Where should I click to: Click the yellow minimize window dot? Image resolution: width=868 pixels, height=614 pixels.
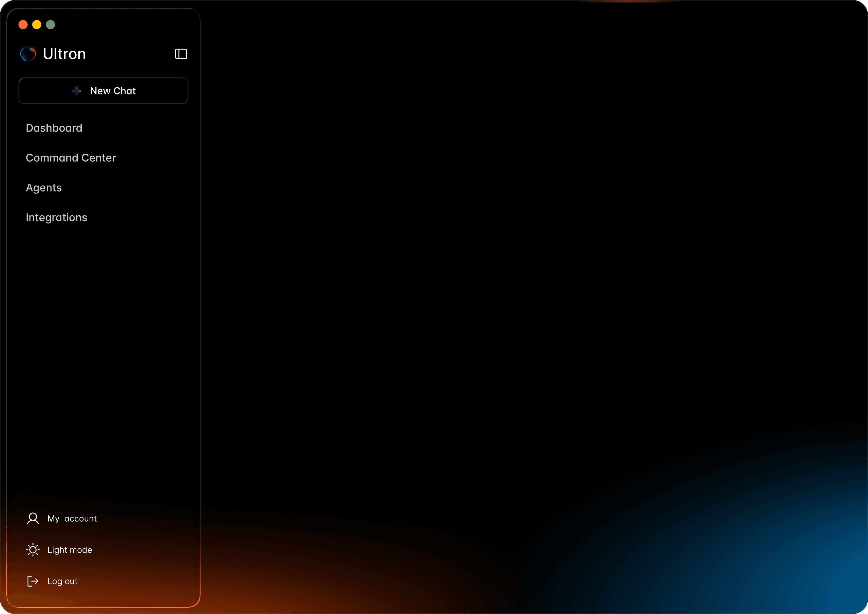[x=37, y=25]
